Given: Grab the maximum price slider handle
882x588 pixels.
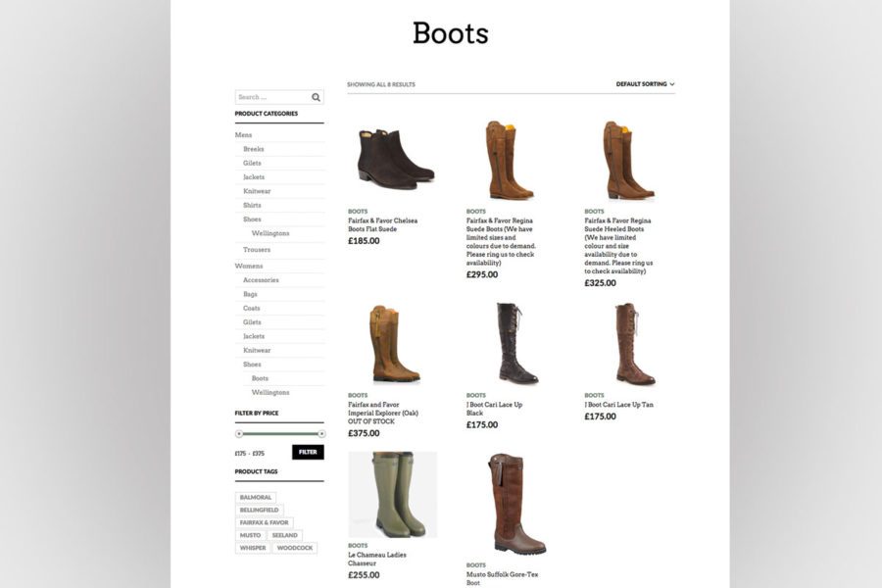Looking at the screenshot, I should 321,434.
